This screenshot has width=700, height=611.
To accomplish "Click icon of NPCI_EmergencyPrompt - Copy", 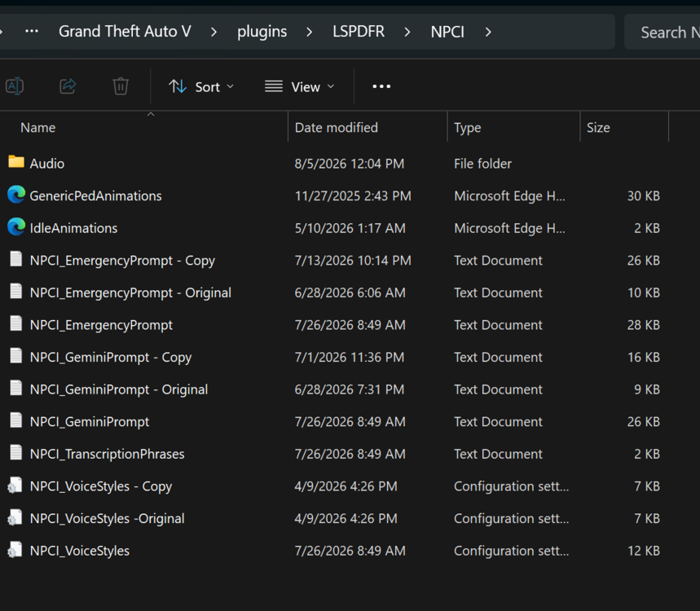I will click(16, 259).
